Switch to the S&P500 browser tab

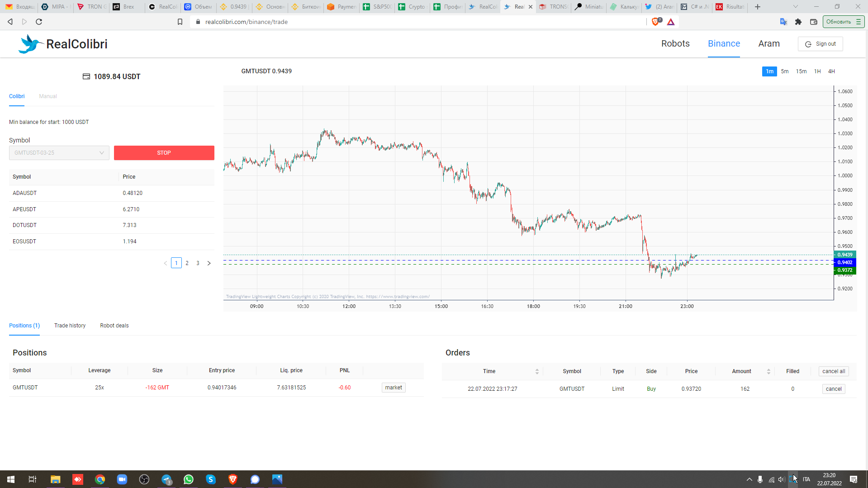point(377,7)
